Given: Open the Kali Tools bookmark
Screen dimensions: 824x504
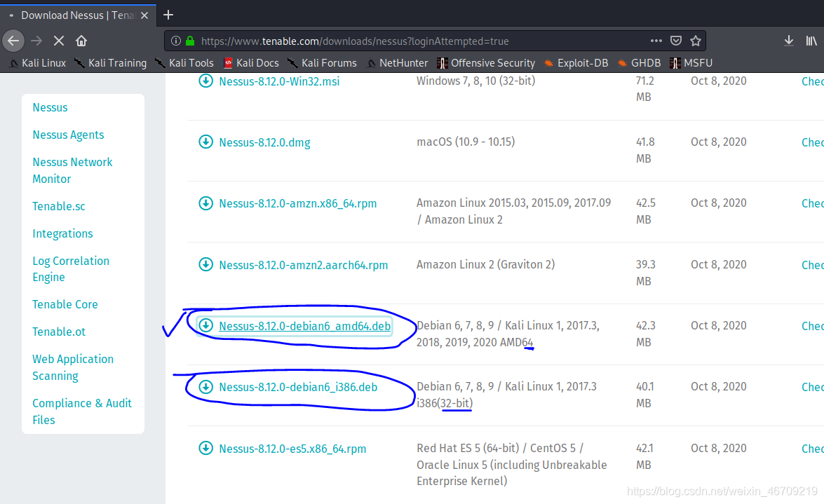Looking at the screenshot, I should tap(184, 63).
